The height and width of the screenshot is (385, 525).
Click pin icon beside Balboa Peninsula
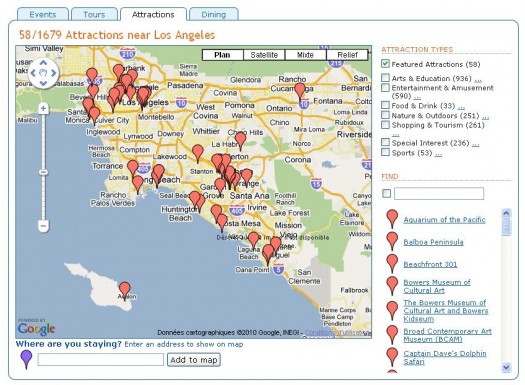[x=392, y=241]
